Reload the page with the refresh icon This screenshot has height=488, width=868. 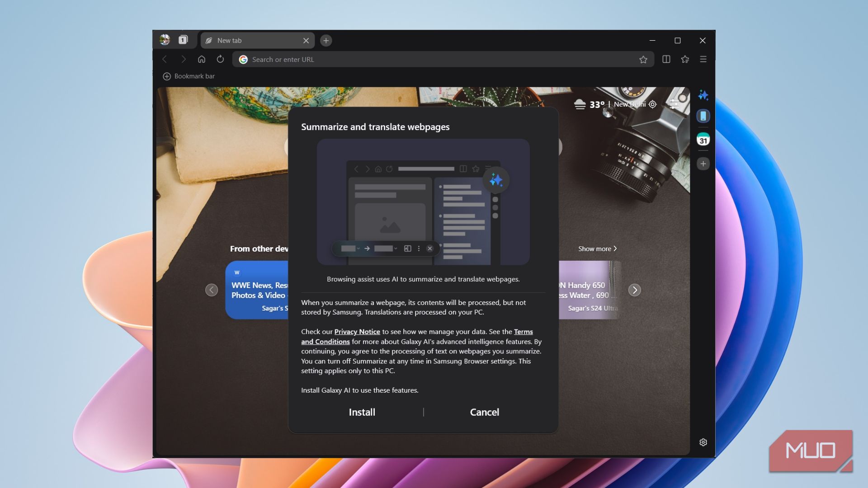pyautogui.click(x=220, y=59)
